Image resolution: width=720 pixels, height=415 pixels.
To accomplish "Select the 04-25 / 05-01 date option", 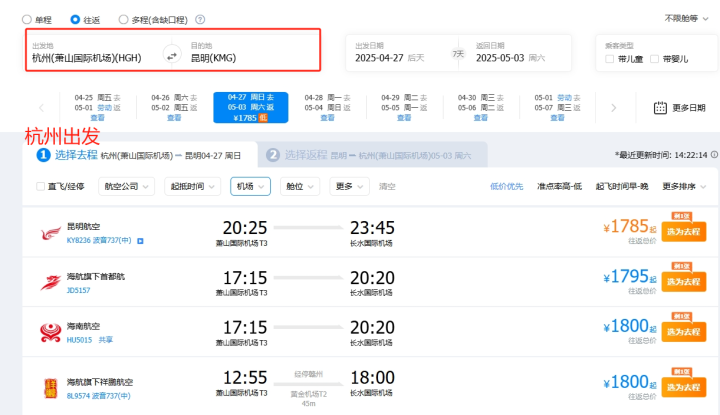I will click(97, 107).
